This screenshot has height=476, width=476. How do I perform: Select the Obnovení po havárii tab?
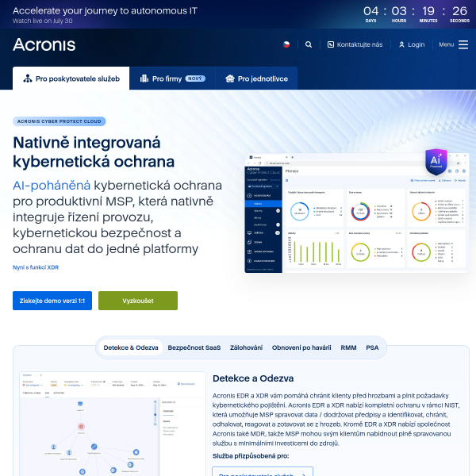tap(301, 347)
